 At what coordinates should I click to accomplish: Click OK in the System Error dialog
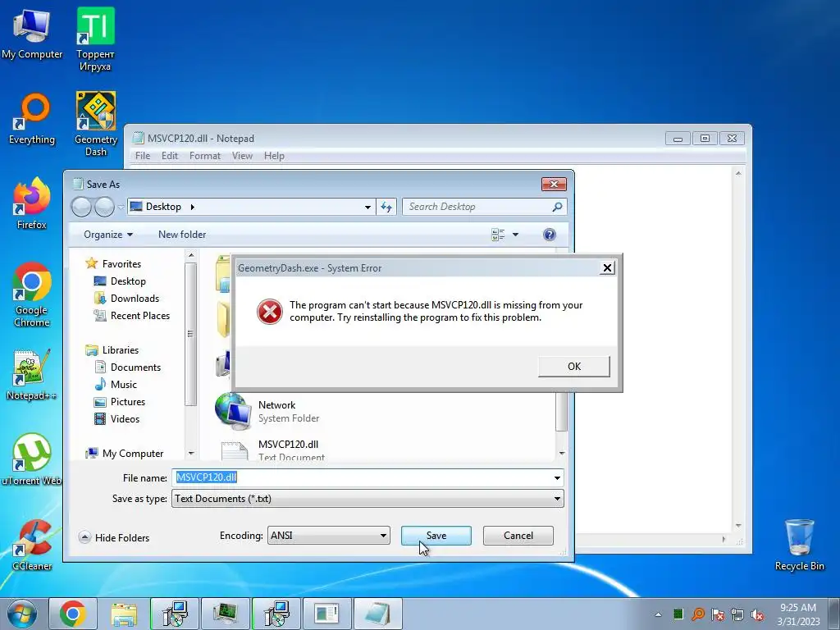point(573,367)
